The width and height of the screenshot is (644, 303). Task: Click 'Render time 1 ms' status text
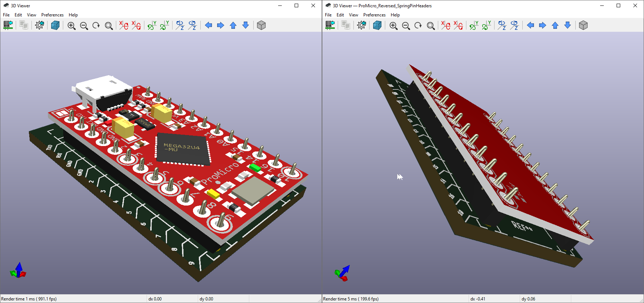point(29,299)
